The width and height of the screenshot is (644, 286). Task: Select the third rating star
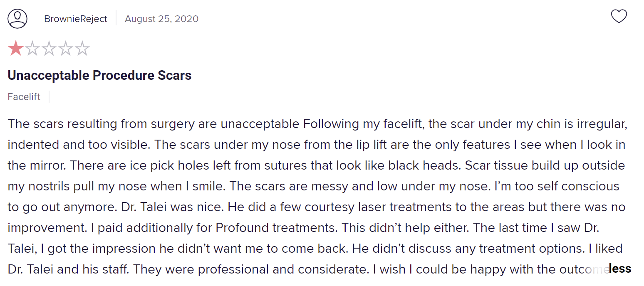49,48
